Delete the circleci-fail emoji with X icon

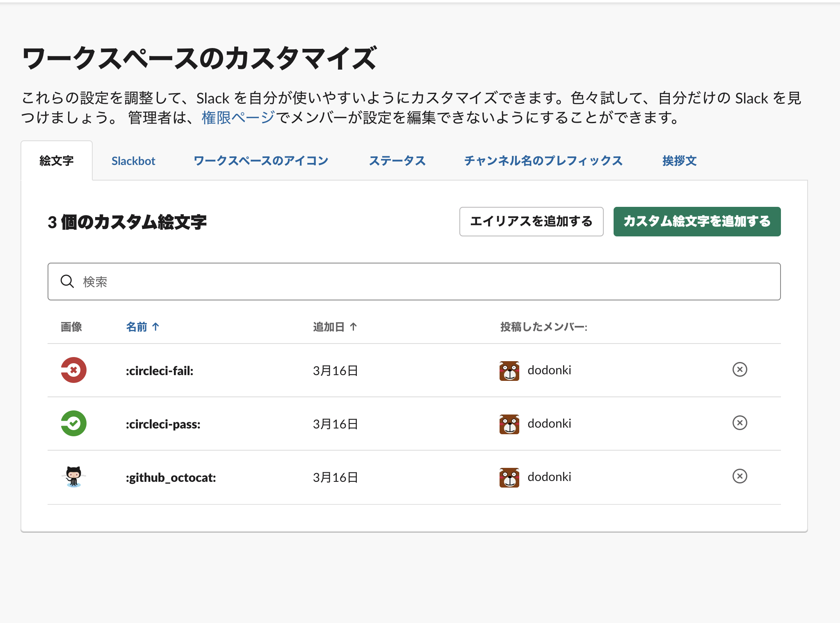coord(740,370)
